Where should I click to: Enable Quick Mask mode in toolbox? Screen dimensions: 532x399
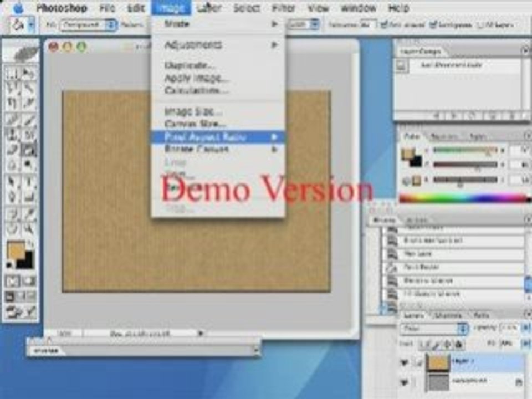coord(29,281)
